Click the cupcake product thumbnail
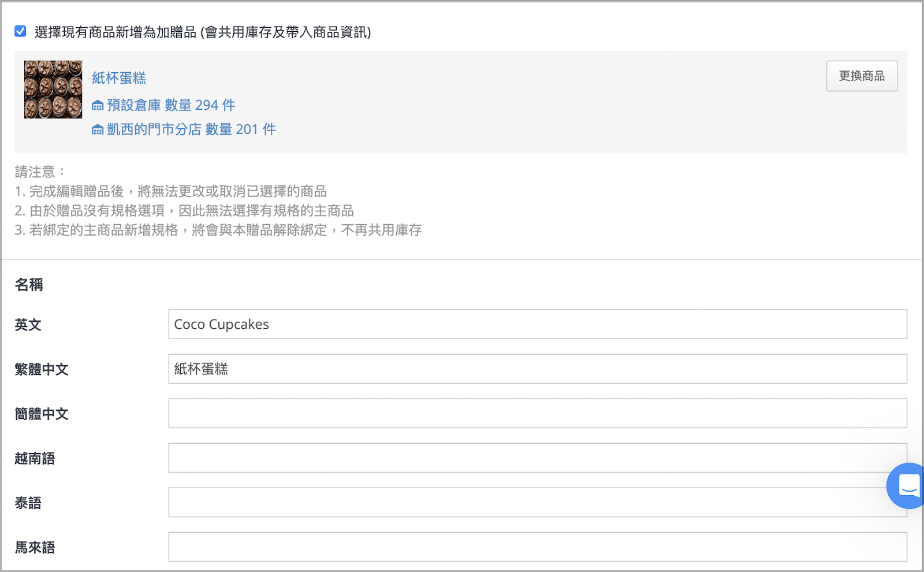This screenshot has height=572, width=924. point(53,90)
